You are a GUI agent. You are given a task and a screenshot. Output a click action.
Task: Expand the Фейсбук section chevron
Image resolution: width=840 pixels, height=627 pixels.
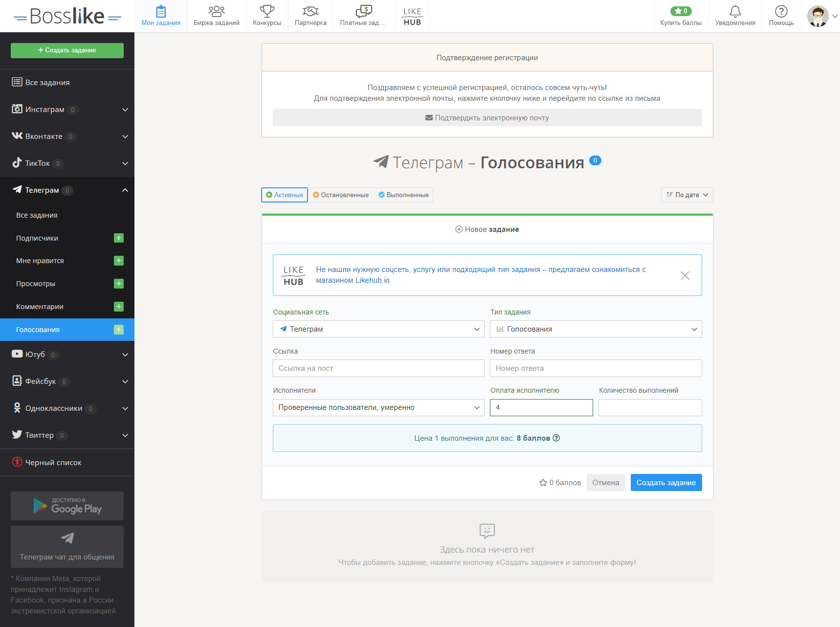point(125,381)
